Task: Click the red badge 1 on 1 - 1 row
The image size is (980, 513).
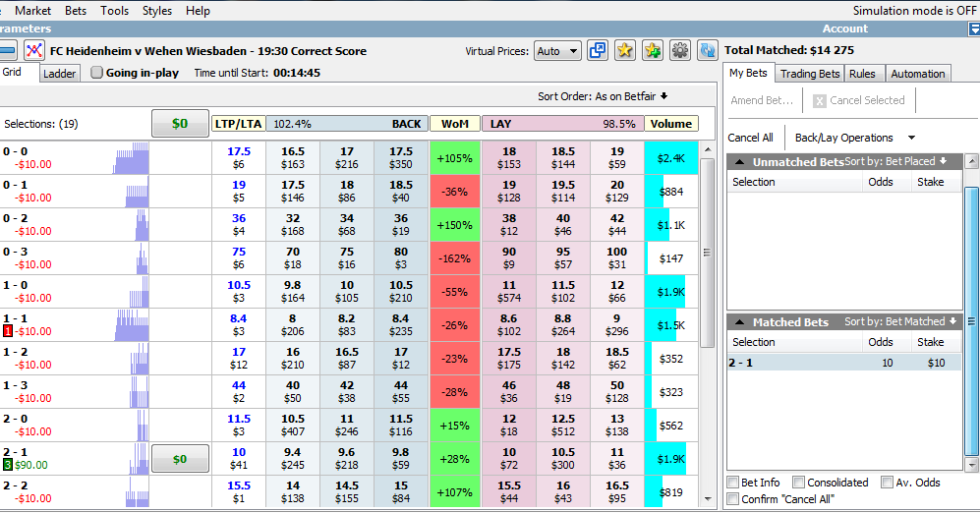Action: coord(8,331)
